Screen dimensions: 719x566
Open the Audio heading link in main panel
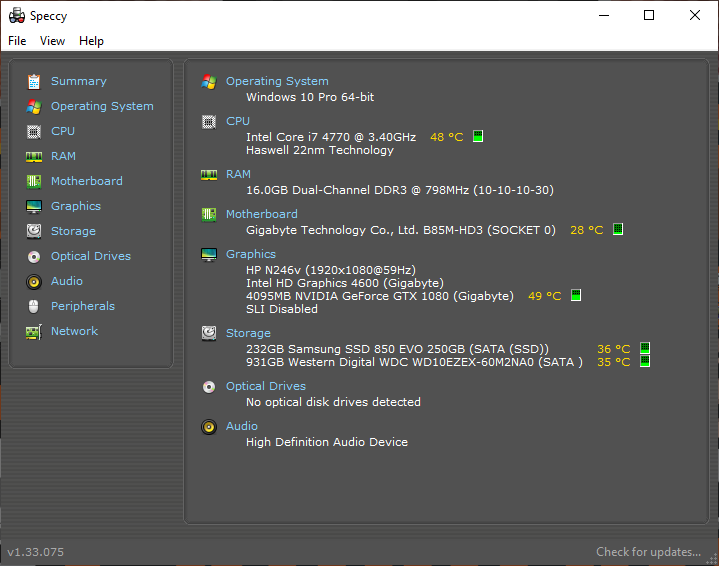(x=242, y=426)
